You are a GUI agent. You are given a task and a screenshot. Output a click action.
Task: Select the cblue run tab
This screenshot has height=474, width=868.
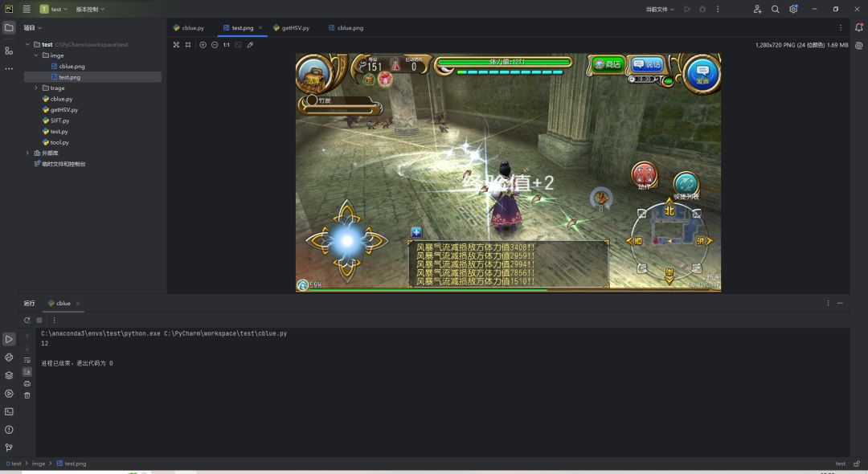[59, 303]
